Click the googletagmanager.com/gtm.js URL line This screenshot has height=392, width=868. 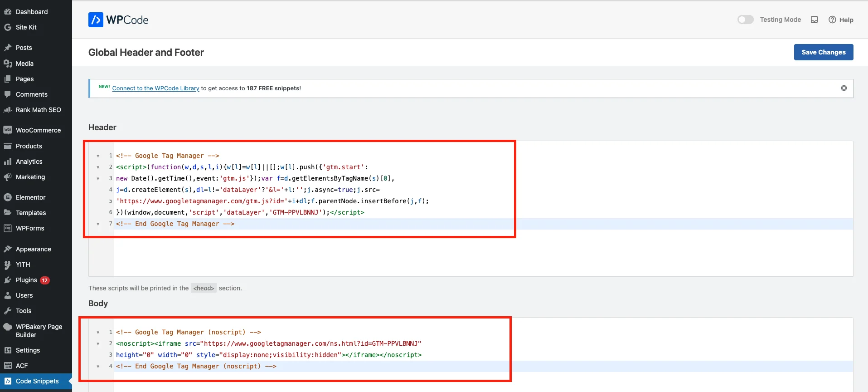(x=272, y=201)
